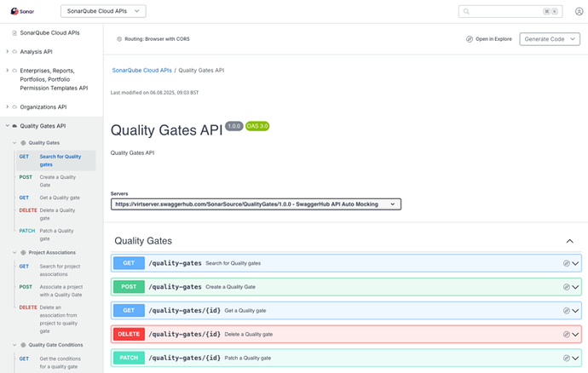Click the Sonar logo icon
The height and width of the screenshot is (373, 588).
pos(14,12)
